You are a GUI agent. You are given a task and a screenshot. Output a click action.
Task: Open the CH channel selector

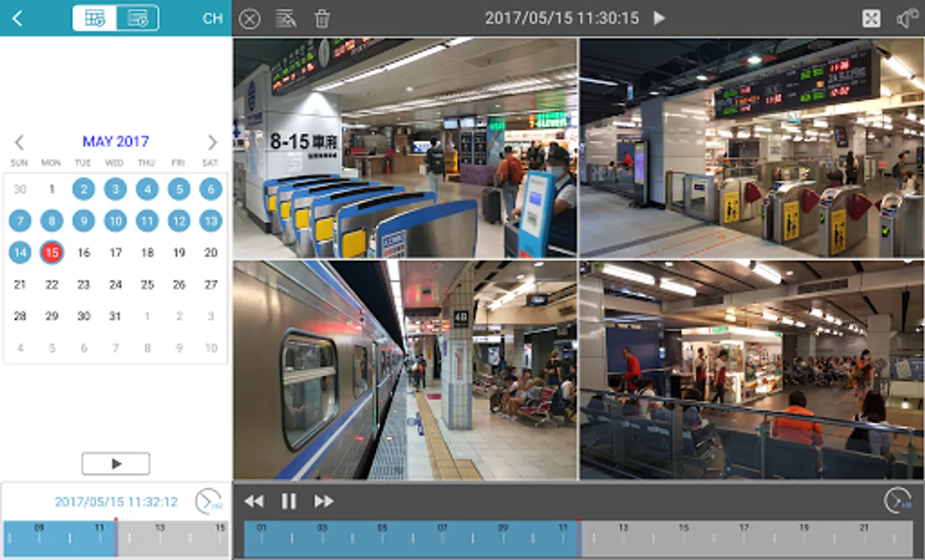[212, 19]
